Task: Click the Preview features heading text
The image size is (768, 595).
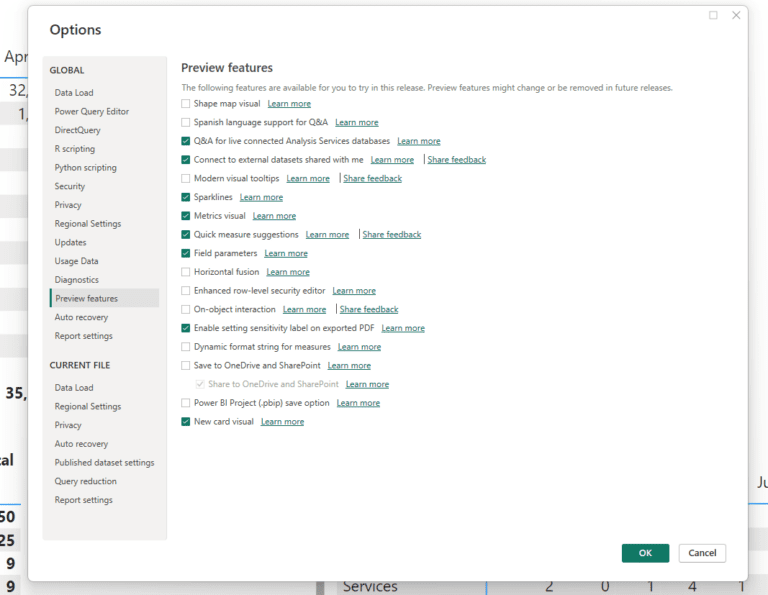Action: point(227,68)
